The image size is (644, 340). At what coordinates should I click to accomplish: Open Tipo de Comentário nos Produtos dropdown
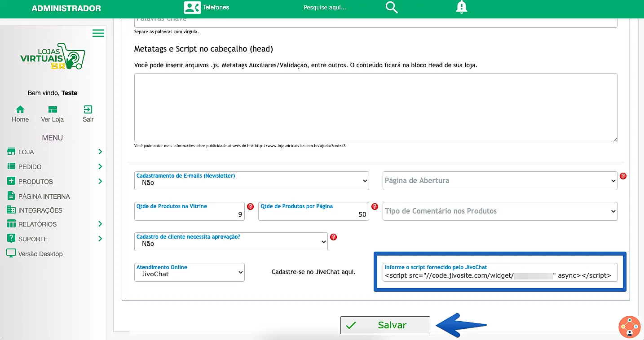500,211
